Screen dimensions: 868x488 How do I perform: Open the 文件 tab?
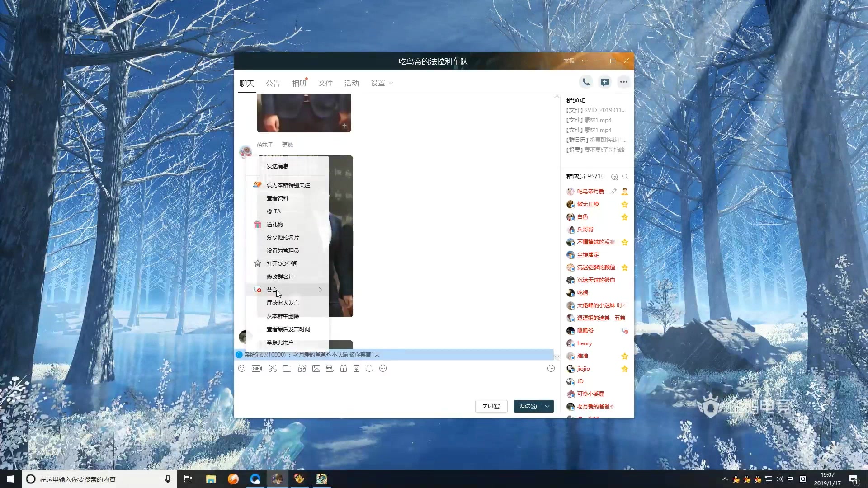pyautogui.click(x=325, y=83)
